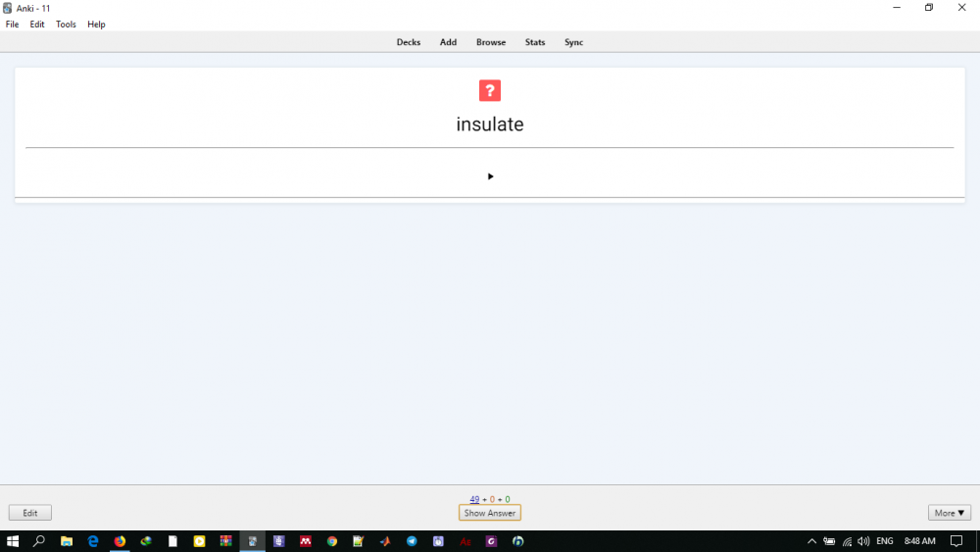Viewport: 980px width, 552px height.
Task: Click the volume speaker tray icon
Action: [863, 541]
